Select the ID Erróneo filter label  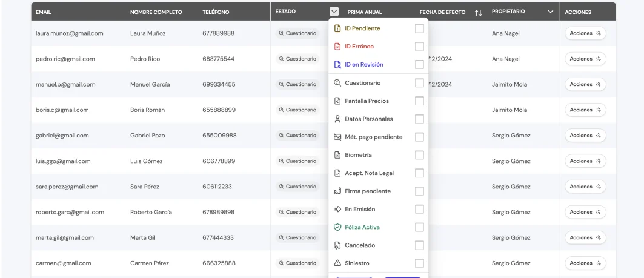pos(359,47)
